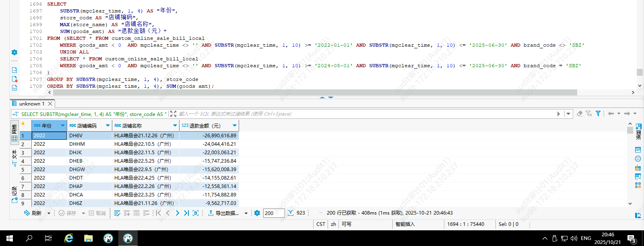The width and height of the screenshot is (644, 246).
Task: Click the edit cell icon in bottom toolbar
Action: 117,213
